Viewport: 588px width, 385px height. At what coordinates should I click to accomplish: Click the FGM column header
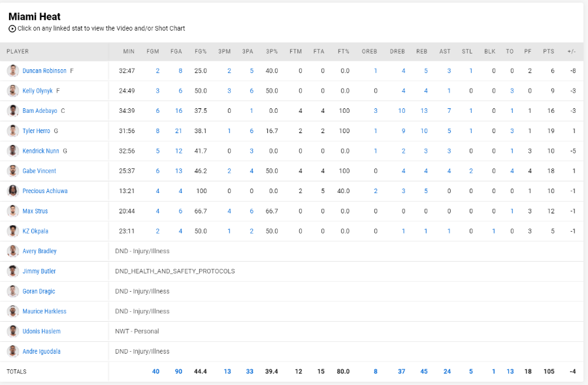click(153, 52)
